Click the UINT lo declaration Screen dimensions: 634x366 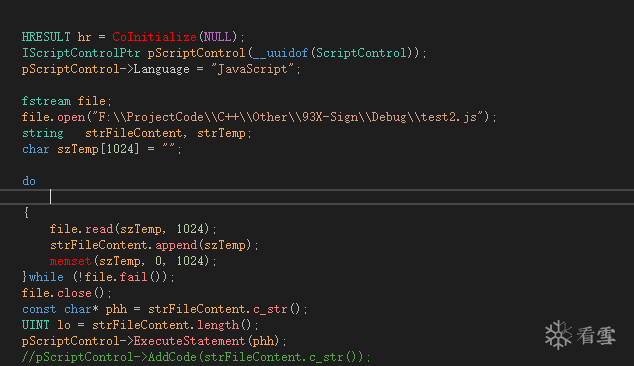tap(46, 325)
